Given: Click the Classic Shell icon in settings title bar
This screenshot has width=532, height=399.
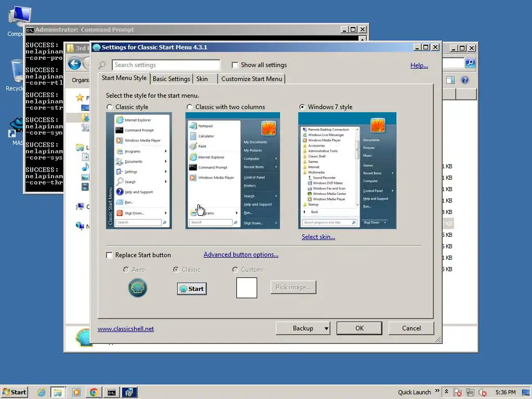Looking at the screenshot, I should click(x=96, y=47).
